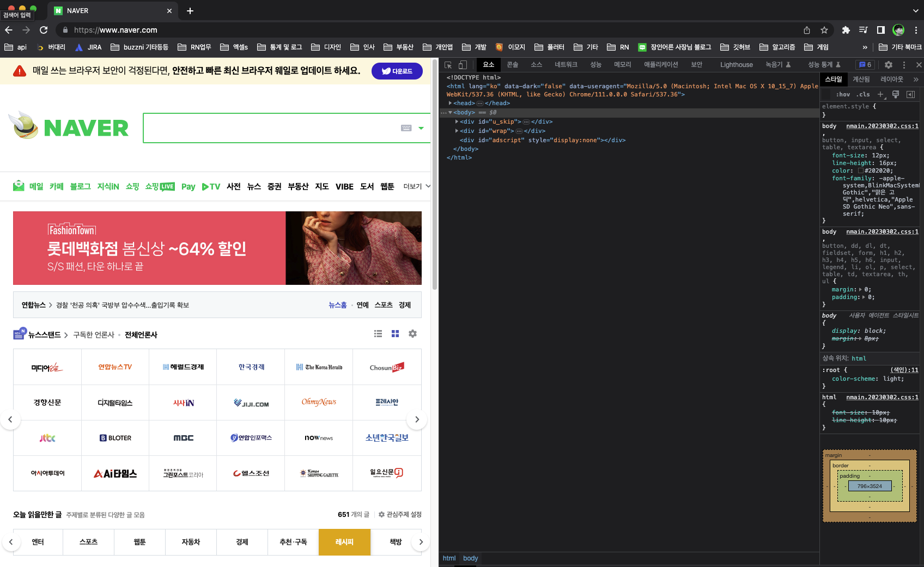The height and width of the screenshot is (567, 924).
Task: Share this page icon in address bar
Action: [807, 30]
